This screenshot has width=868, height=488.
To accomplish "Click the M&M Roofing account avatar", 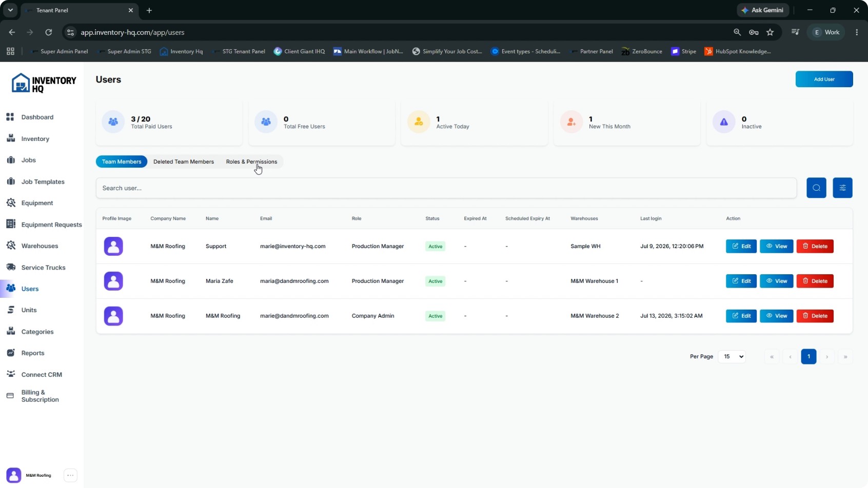I will (x=14, y=475).
